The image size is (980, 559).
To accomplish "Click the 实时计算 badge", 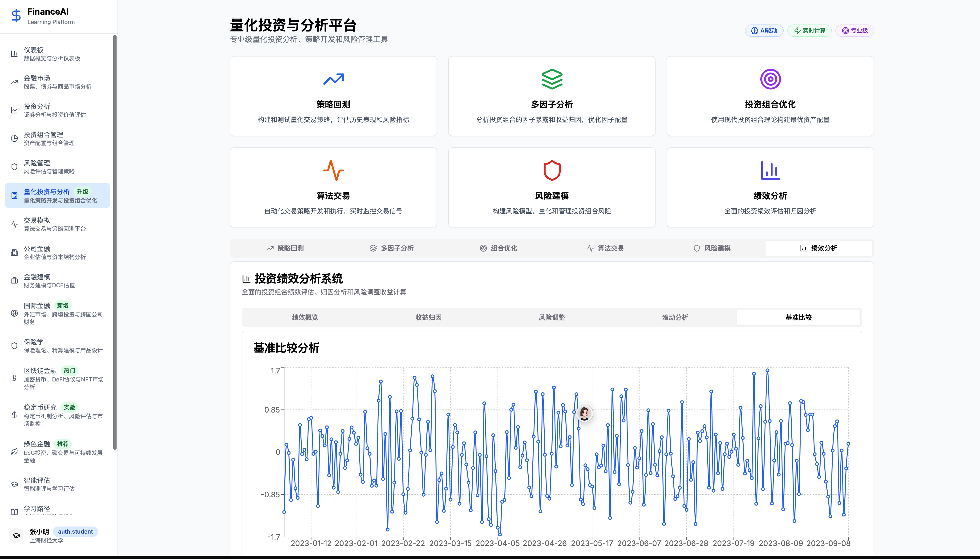I will pos(809,31).
